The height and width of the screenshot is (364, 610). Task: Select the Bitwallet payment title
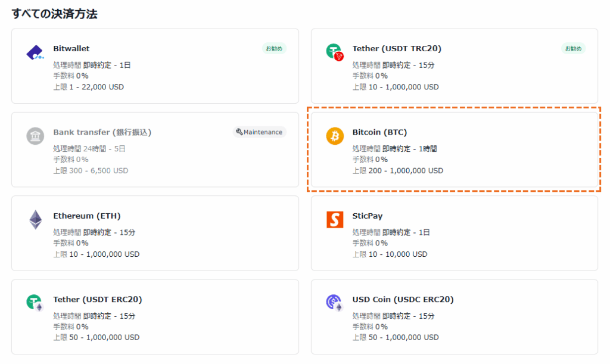[x=71, y=49]
